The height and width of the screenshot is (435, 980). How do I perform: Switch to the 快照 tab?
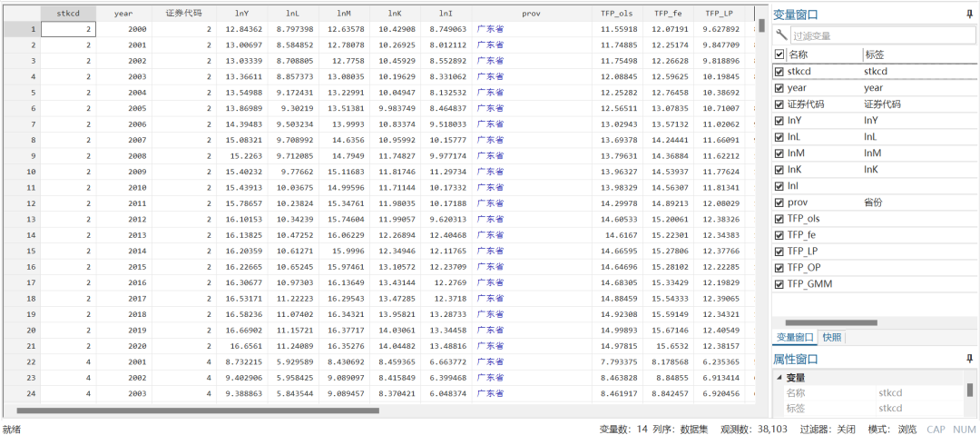pos(831,337)
